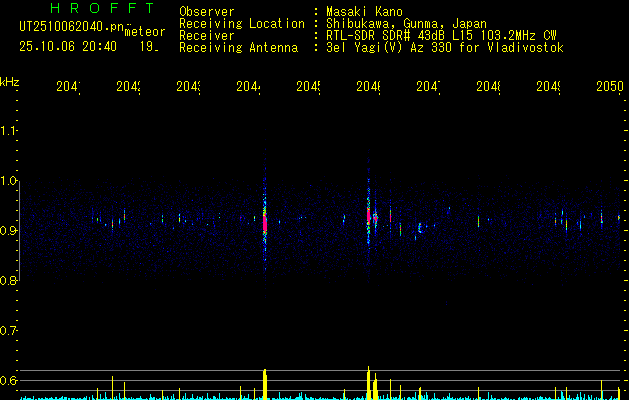This screenshot has width=629, height=400.
Task: Click the 'Receiving Location' field label
Action: click(x=242, y=24)
